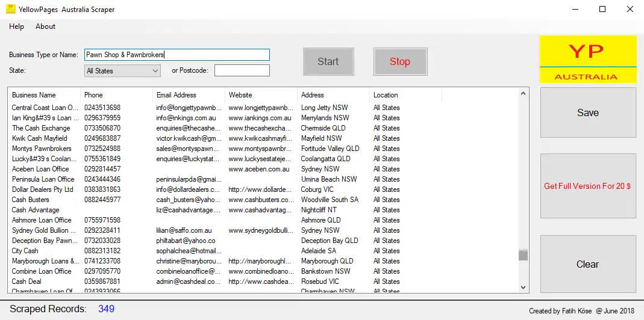Click address Umina Beach NSW
This screenshot has height=320, width=644.
tap(329, 179)
